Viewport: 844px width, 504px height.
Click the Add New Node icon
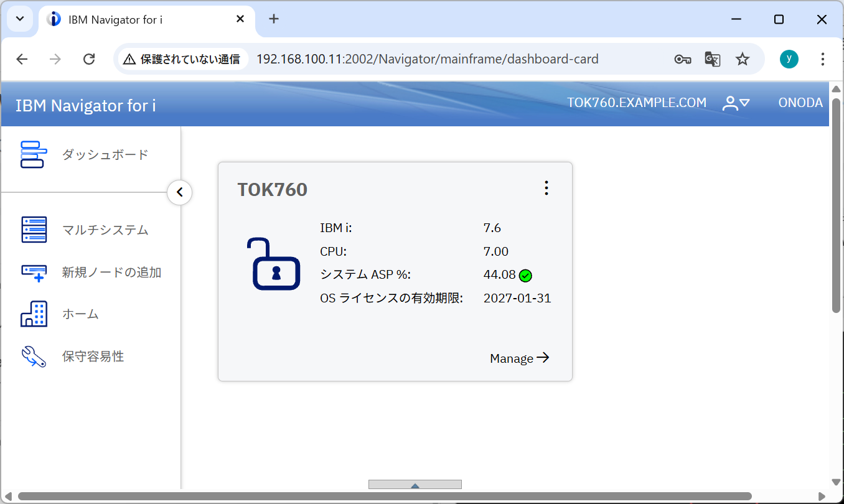point(34,273)
